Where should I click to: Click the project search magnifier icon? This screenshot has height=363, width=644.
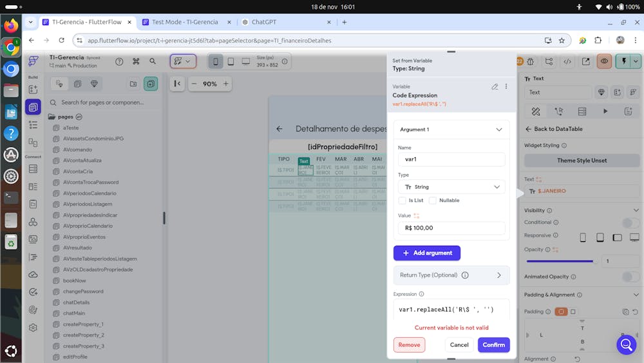(x=153, y=61)
